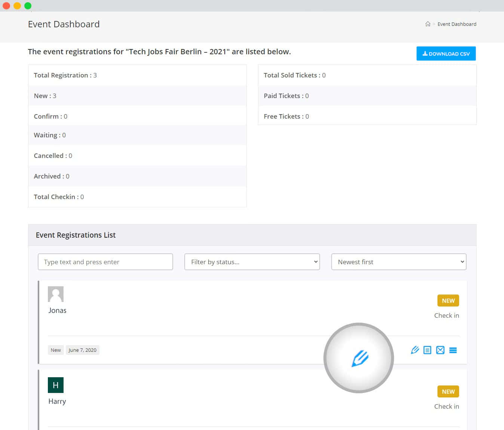This screenshot has width=504, height=430.
Task: Click the June 7, 2020 date tag
Action: (x=82, y=350)
